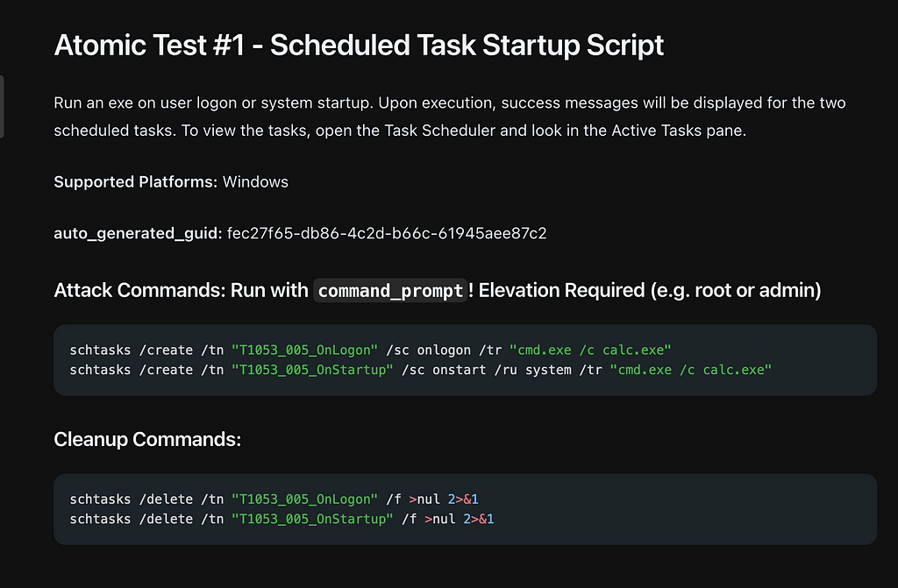This screenshot has height=588, width=898.
Task: Click 'Elevation Required' text in the heading
Action: pos(562,290)
